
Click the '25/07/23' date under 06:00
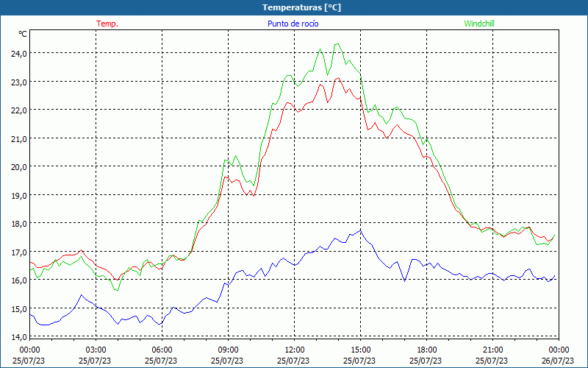click(161, 361)
